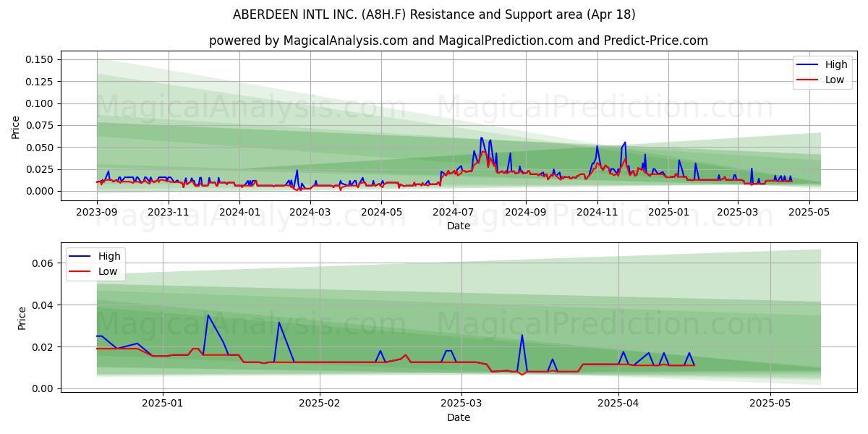Click the 2024-07 date label on top axis
868x434 pixels.
point(453,211)
